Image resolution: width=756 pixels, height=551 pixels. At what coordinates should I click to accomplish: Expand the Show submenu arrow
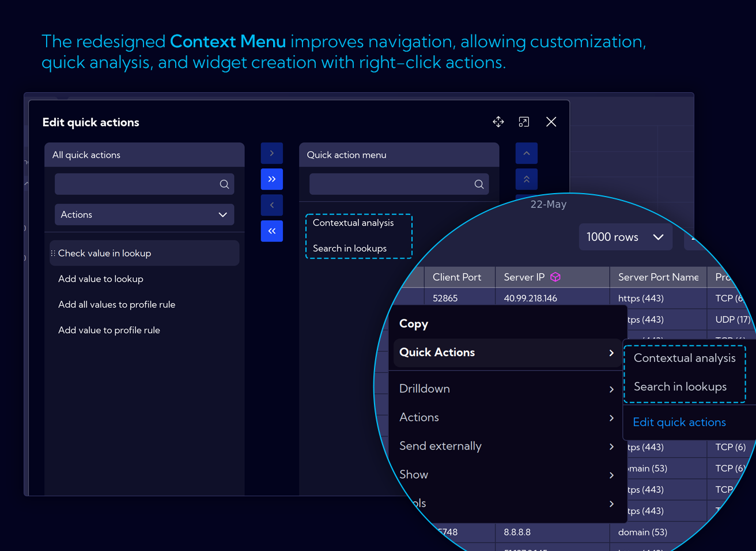click(611, 475)
